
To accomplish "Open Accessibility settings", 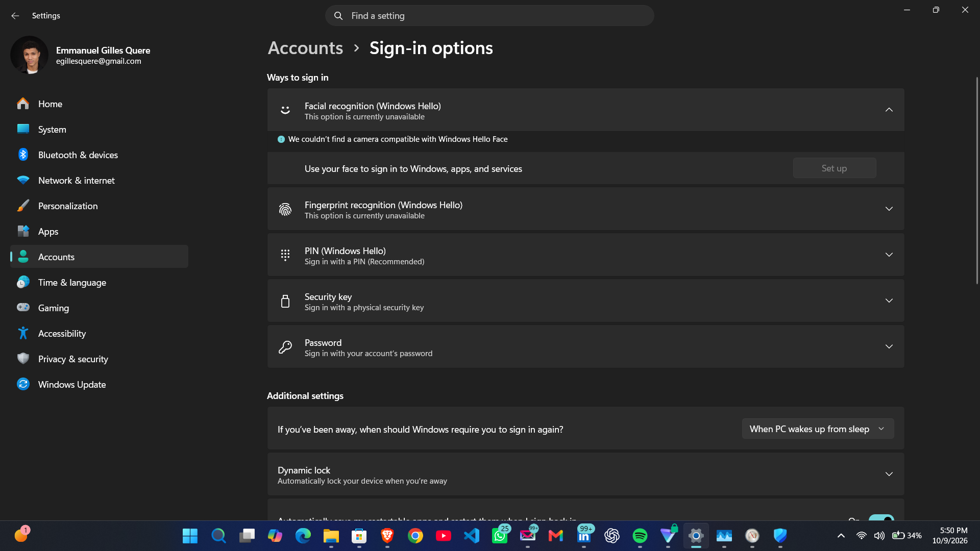I will pyautogui.click(x=99, y=333).
